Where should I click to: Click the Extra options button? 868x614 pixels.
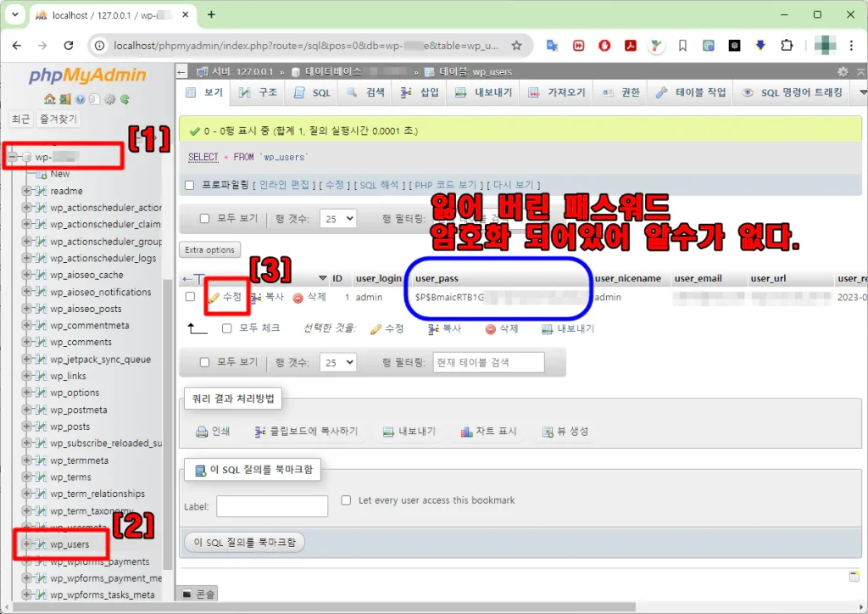[x=209, y=250]
